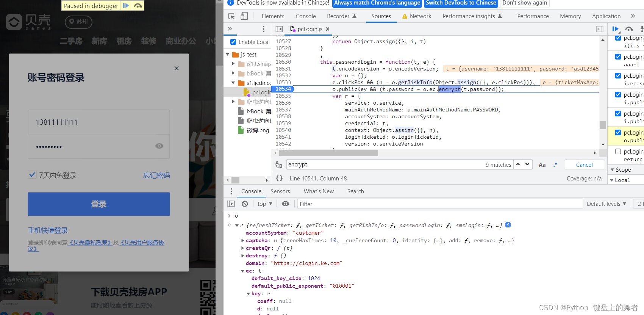Open more DevTools tabs chevron
The height and width of the screenshot is (315, 644).
[633, 16]
